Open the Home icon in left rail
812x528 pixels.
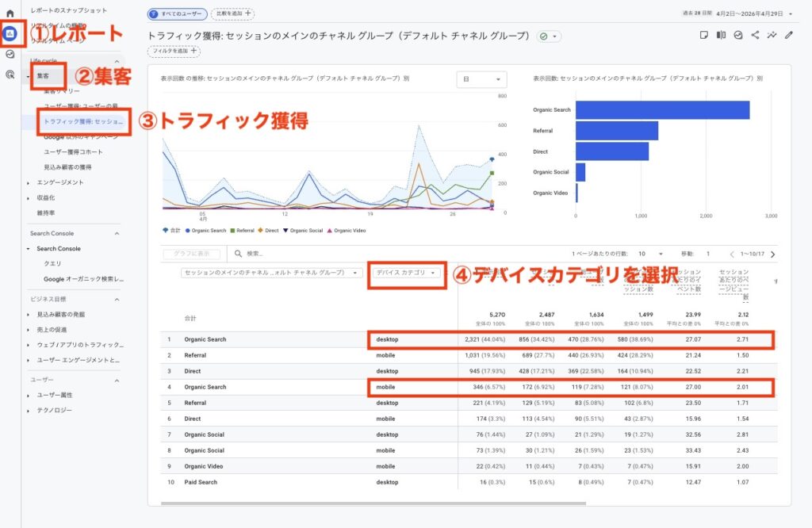10,13
